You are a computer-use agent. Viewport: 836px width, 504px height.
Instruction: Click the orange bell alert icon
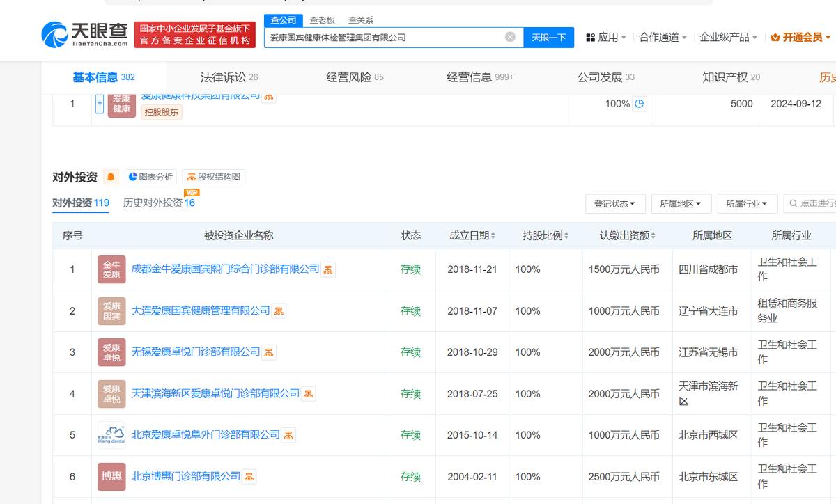[x=111, y=177]
